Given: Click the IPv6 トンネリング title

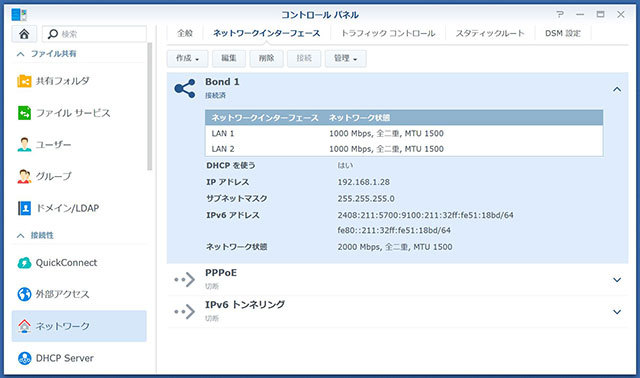Looking at the screenshot, I should [245, 305].
